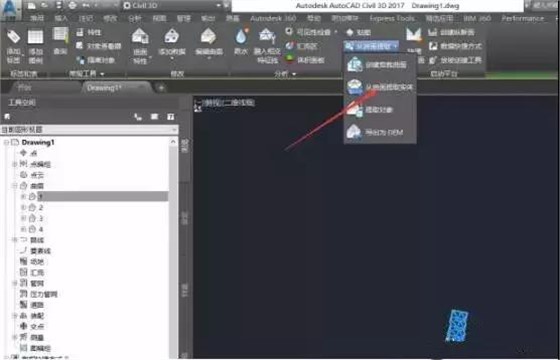Expand surface 2 in Toolspace tree

tap(24, 207)
